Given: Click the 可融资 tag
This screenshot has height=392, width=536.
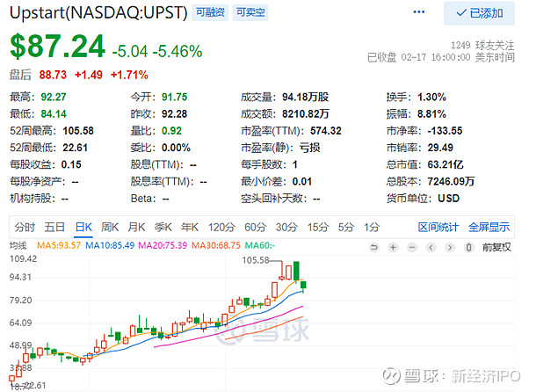Looking at the screenshot, I should tap(210, 12).
